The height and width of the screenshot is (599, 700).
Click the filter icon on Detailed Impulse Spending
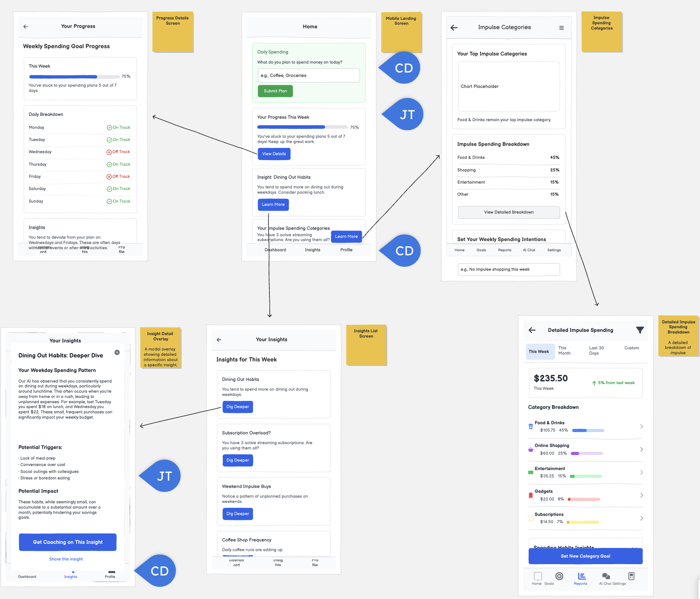(640, 330)
